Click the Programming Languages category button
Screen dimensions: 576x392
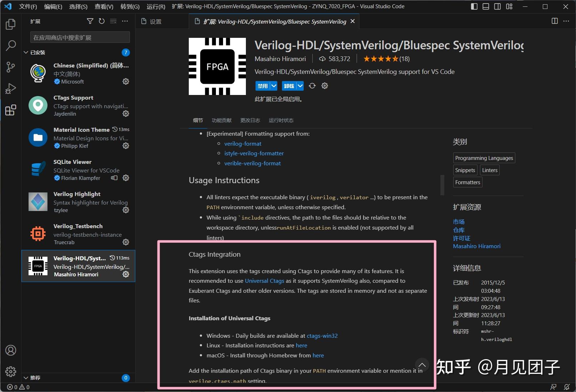(x=484, y=158)
